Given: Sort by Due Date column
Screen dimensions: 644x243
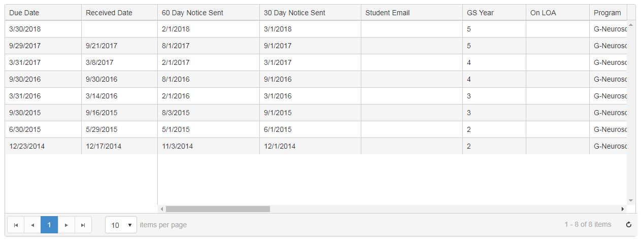Looking at the screenshot, I should 24,13.
